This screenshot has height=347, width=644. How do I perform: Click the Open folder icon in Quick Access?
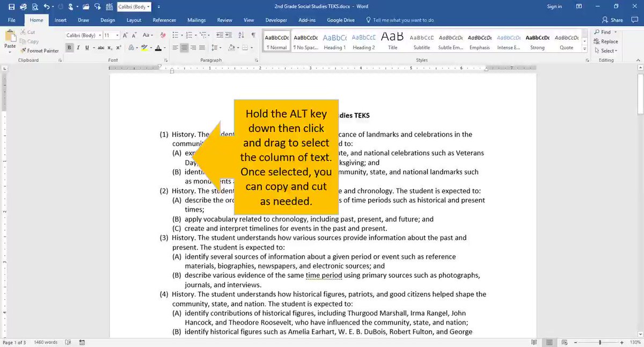(x=85, y=7)
